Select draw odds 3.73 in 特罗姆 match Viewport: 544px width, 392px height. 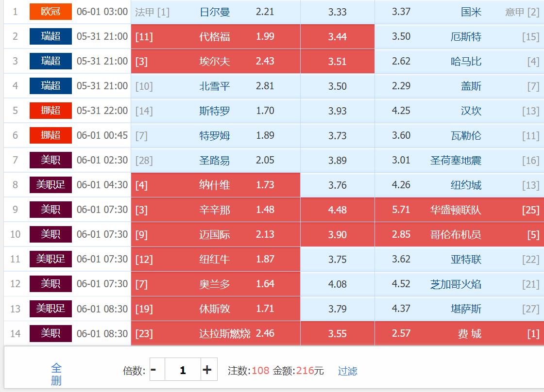click(338, 135)
